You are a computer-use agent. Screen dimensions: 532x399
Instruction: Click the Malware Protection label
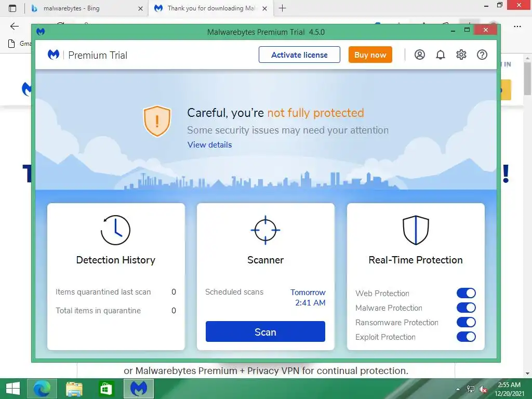(x=389, y=308)
